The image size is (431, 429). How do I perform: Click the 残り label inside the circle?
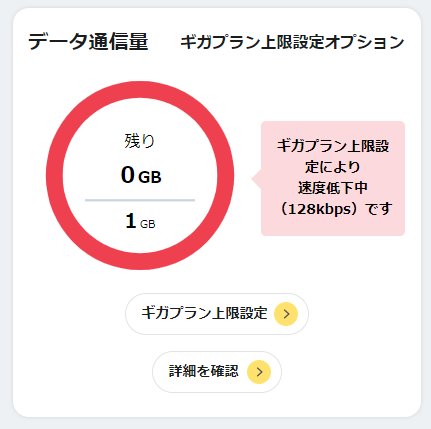coord(140,141)
